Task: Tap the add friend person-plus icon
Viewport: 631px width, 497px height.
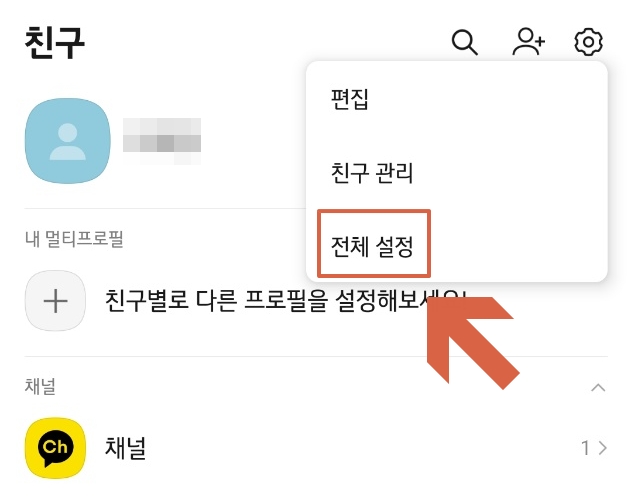Action: [528, 41]
